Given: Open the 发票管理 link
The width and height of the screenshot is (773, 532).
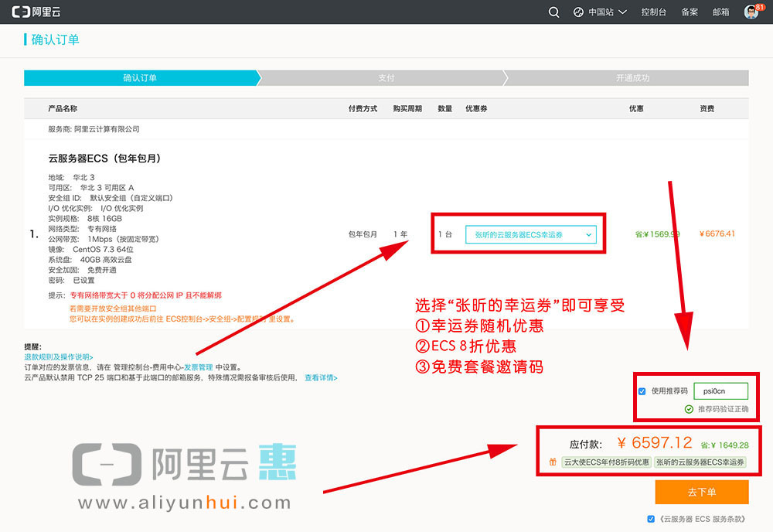Looking at the screenshot, I should tap(198, 367).
